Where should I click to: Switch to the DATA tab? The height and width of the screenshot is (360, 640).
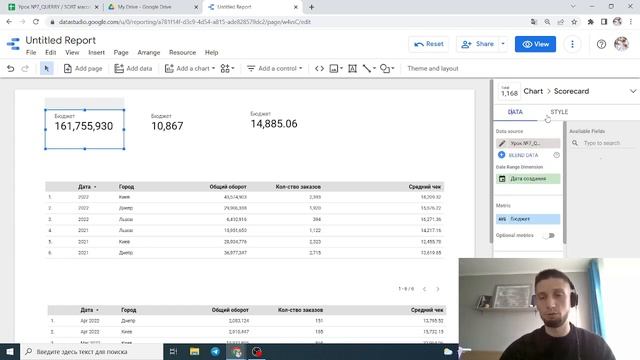tap(515, 112)
